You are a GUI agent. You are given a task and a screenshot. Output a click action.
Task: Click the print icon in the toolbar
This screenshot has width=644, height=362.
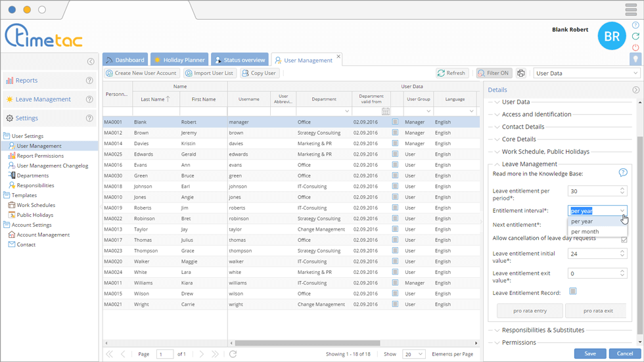click(x=521, y=74)
